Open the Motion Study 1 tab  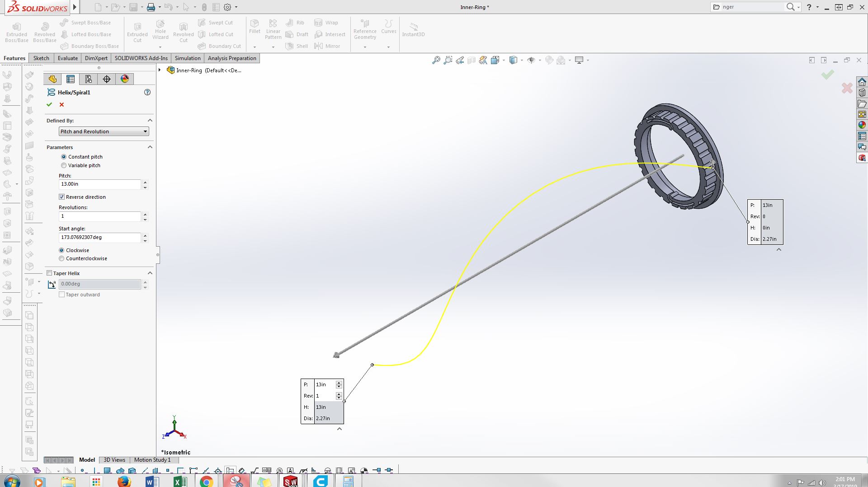152,460
